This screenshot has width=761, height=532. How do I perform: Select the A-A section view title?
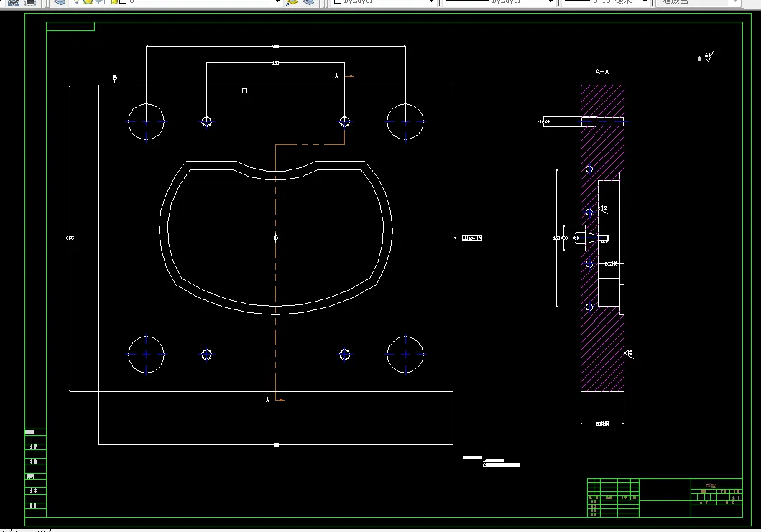pos(601,71)
